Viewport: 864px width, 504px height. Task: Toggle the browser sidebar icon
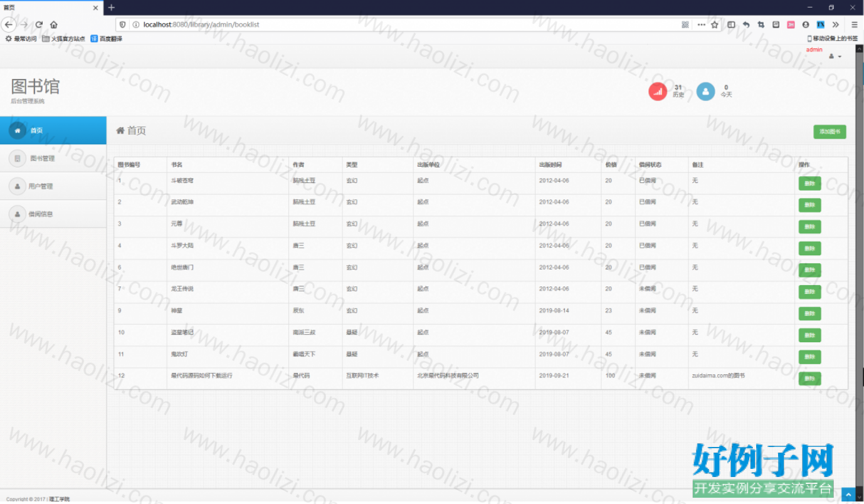[x=731, y=24]
